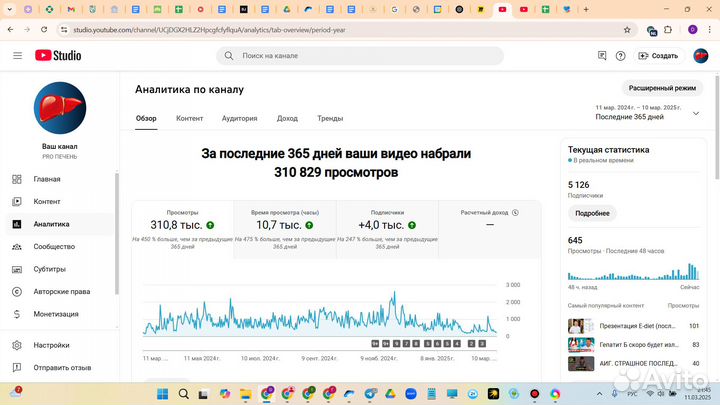Select the 'Просмотры' metric card
The width and height of the screenshot is (720, 405).
point(183,230)
